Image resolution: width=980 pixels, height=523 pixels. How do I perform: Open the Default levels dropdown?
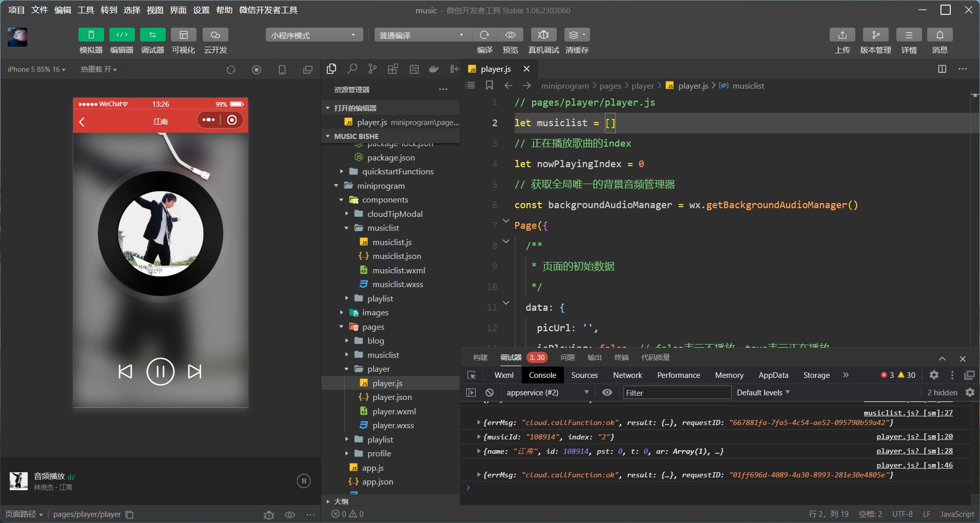[x=763, y=392]
